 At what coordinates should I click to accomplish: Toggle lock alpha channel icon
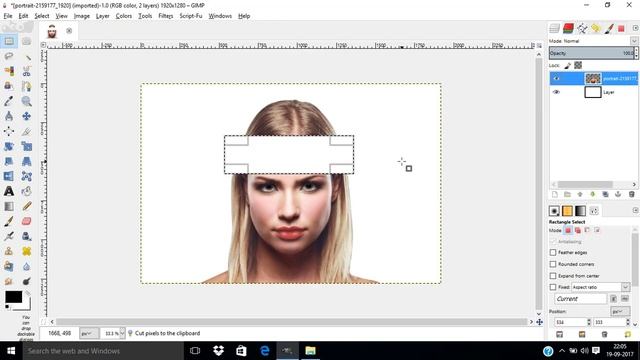578,65
